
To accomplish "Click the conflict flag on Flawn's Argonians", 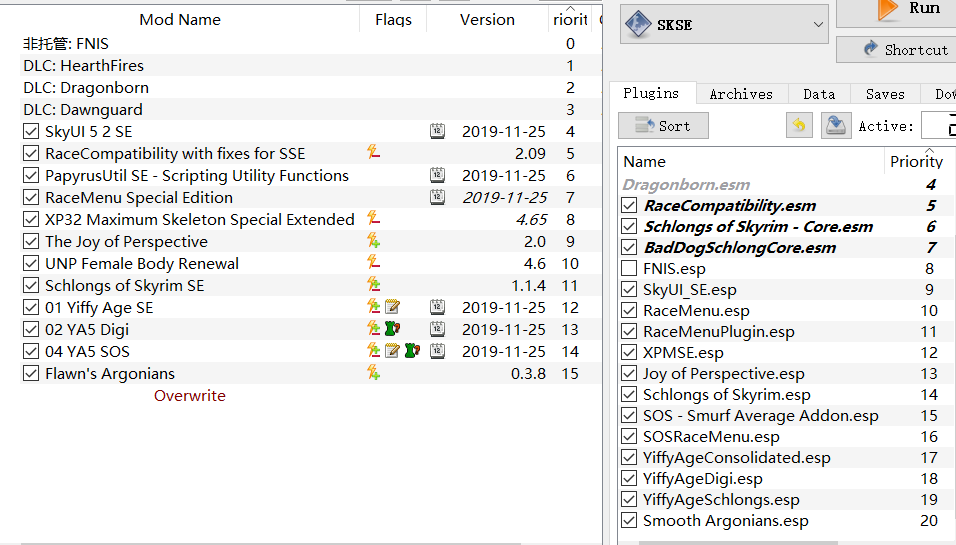I will (373, 372).
